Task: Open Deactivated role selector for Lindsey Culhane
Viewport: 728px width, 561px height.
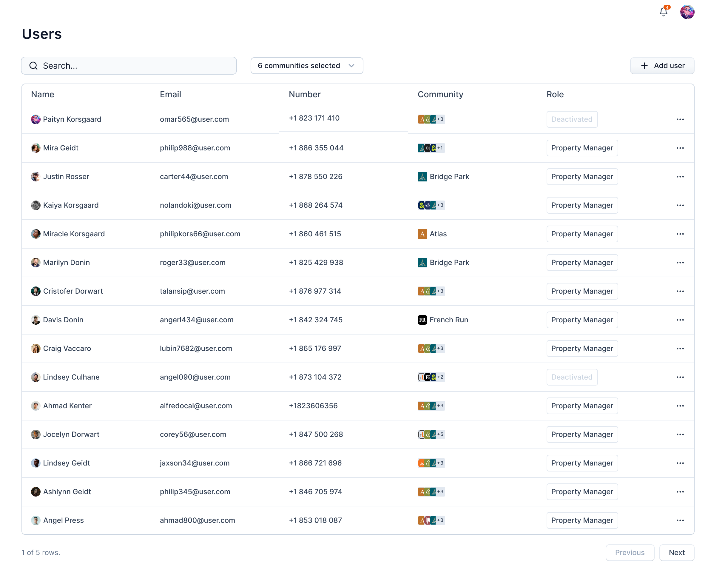Action: [x=572, y=377]
